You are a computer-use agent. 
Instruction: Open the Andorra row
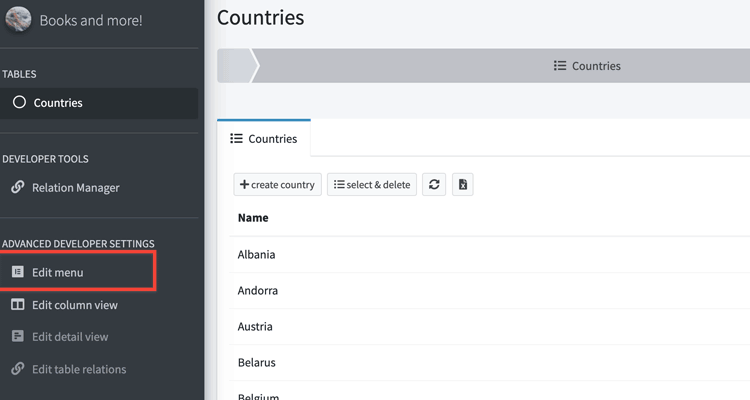click(x=258, y=291)
